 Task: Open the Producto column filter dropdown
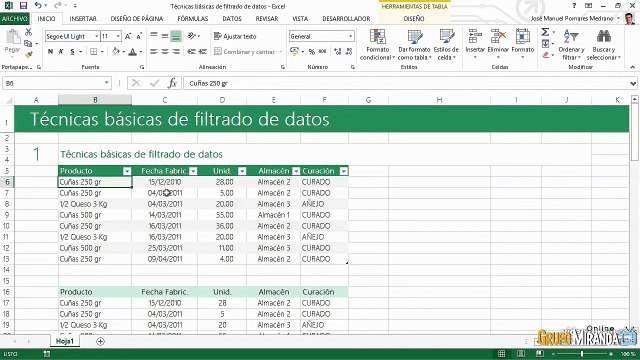pos(127,171)
